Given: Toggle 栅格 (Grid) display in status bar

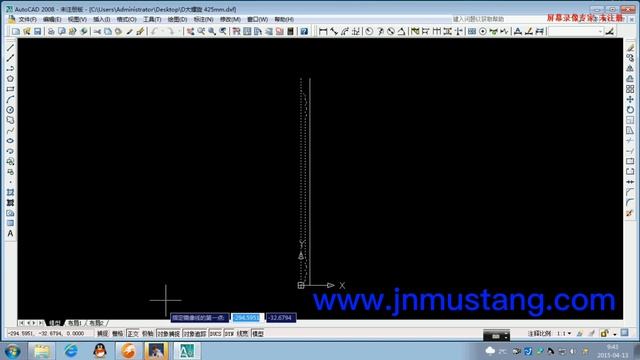Looking at the screenshot, I should [x=118, y=333].
